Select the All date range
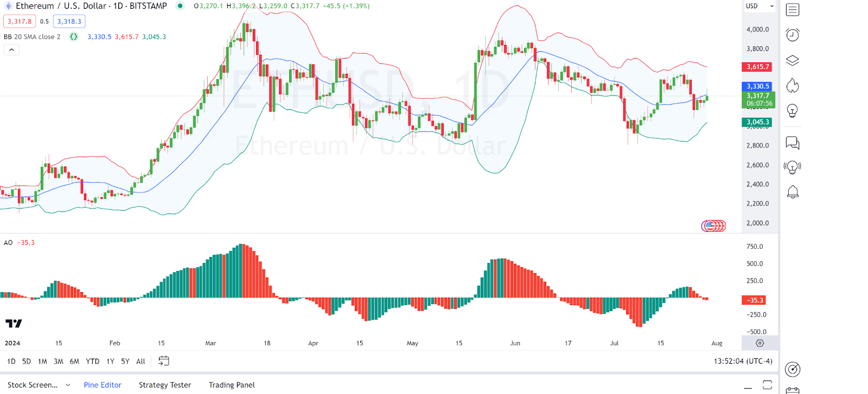This screenshot has height=394, width=868. [x=141, y=361]
